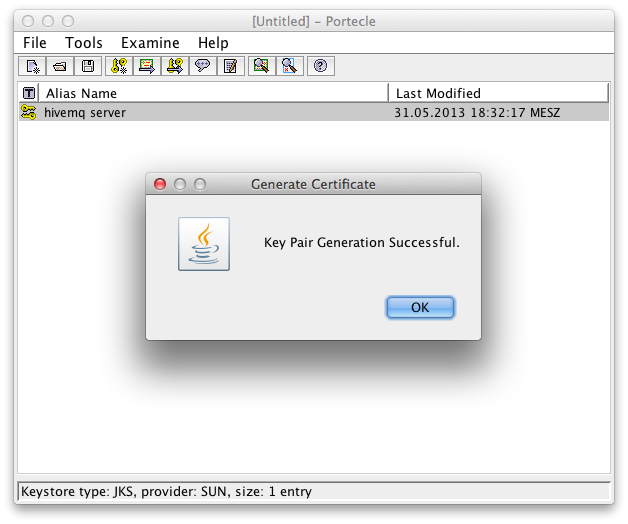628x524 pixels.
Task: Sort by the Last Modified column header
Action: 499,93
